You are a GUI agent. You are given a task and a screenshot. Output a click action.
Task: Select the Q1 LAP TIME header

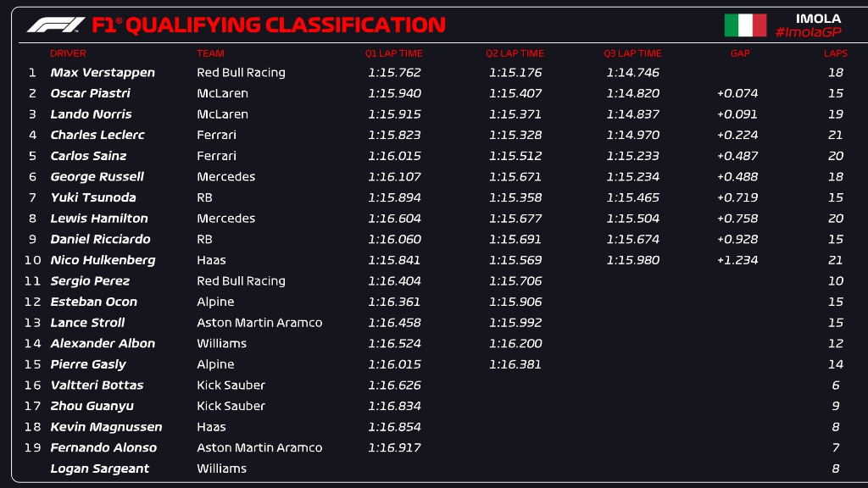tap(393, 53)
